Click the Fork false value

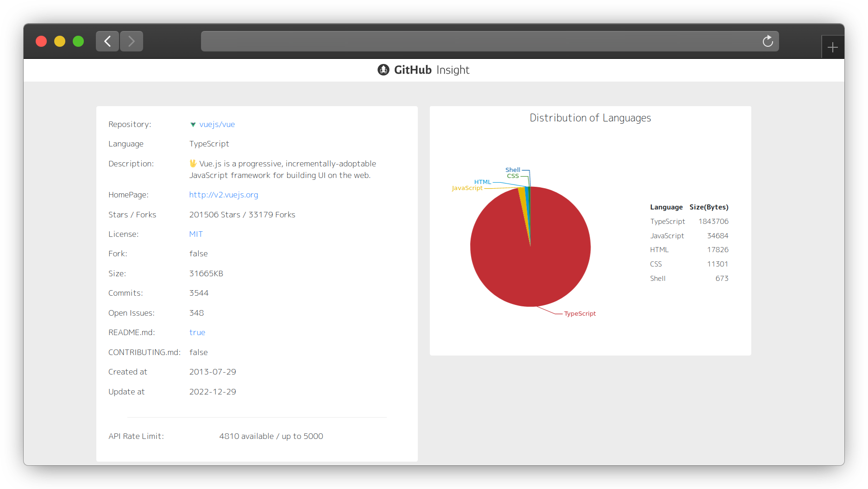click(x=198, y=254)
